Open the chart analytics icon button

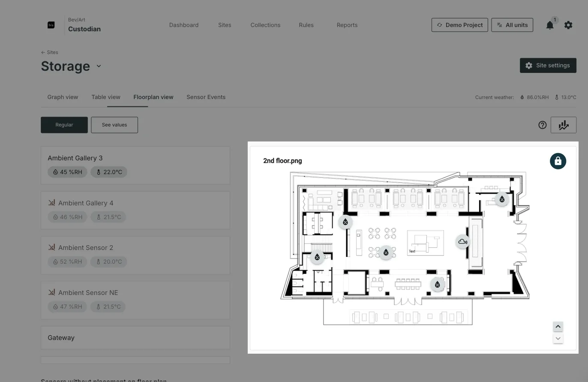[564, 125]
